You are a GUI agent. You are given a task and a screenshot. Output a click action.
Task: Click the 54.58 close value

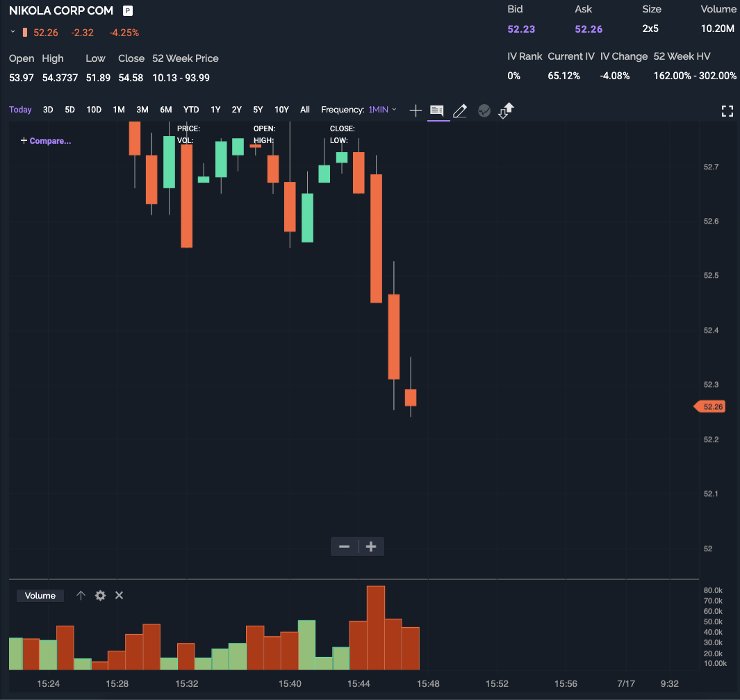[x=131, y=77]
